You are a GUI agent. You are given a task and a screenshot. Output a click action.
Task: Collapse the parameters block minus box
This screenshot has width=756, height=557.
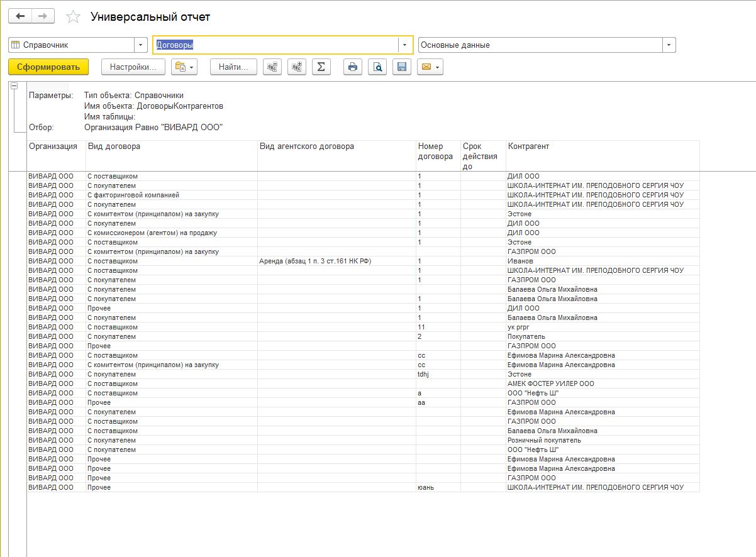click(14, 86)
